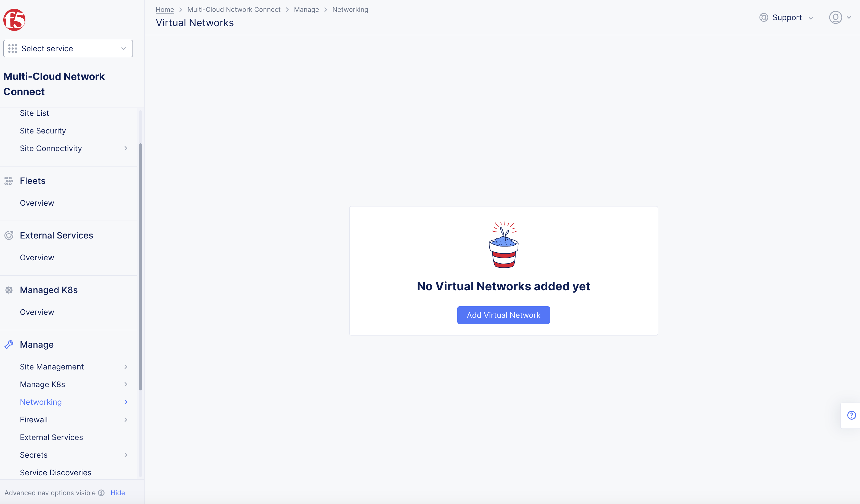Click the Support lifebuoy icon
This screenshot has height=504, width=860.
[763, 17]
